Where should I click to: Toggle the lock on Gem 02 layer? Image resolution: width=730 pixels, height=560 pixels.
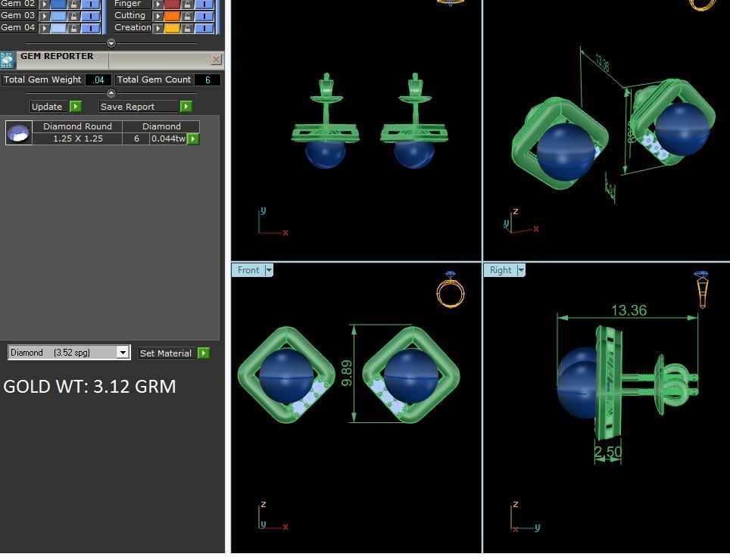tap(73, 5)
